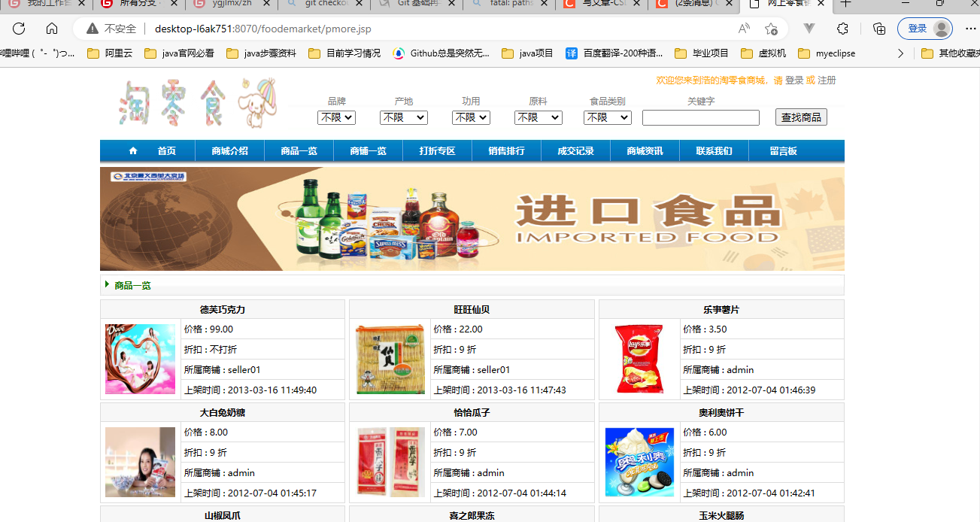Expand the 食品类别 dropdown
Image resolution: width=980 pixels, height=522 pixels.
(608, 117)
